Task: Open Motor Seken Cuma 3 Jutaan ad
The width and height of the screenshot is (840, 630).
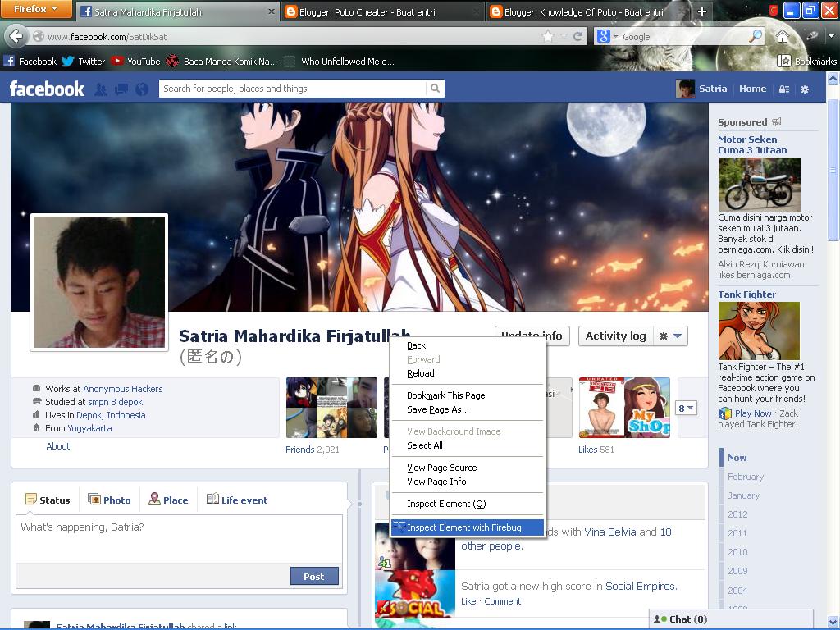Action: pos(752,144)
